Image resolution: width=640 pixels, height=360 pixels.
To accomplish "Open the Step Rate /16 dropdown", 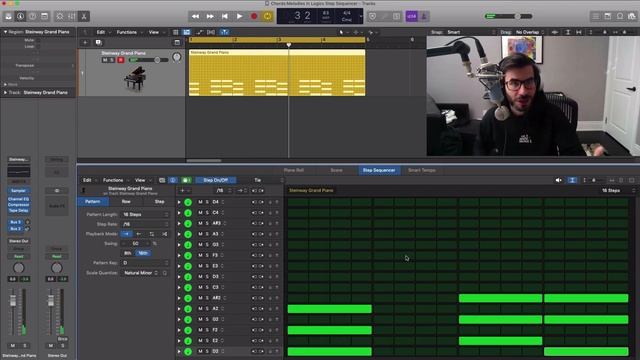I will [x=145, y=224].
